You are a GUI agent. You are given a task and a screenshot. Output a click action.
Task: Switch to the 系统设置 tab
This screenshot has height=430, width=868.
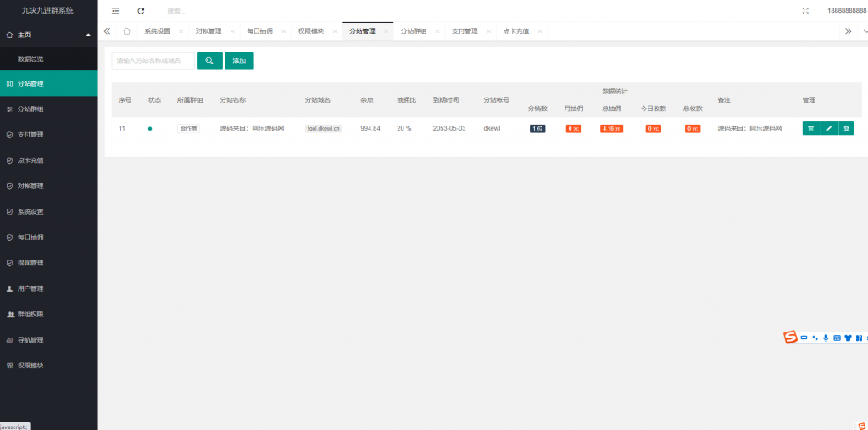pos(157,31)
